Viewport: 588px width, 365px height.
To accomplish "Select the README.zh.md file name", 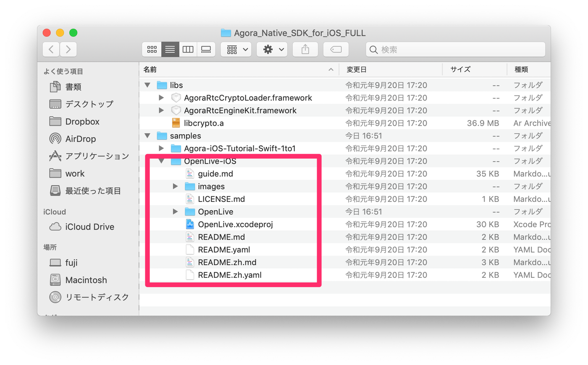I will click(x=227, y=262).
